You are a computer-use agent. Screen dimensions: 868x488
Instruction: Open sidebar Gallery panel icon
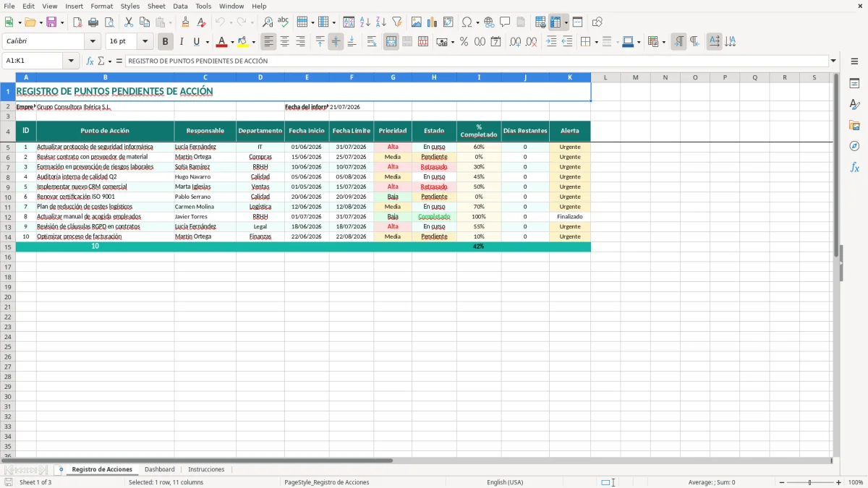[x=854, y=125]
